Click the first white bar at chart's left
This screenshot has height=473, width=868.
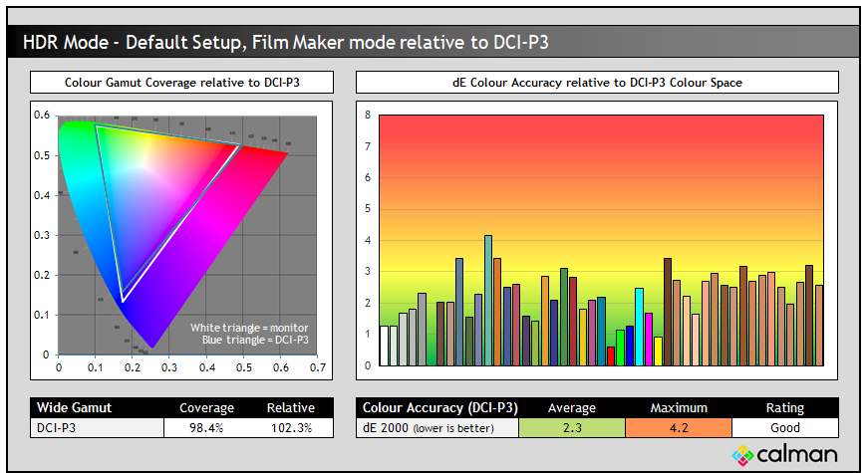[384, 345]
